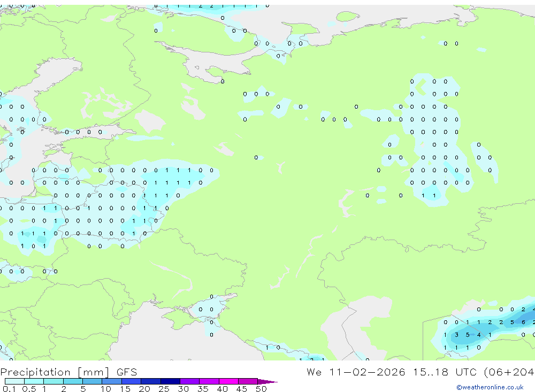Image resolution: width=535 pixels, height=392 pixels.
Task: Select the 30–35 mm purple legend swatch
Action: (x=189, y=381)
